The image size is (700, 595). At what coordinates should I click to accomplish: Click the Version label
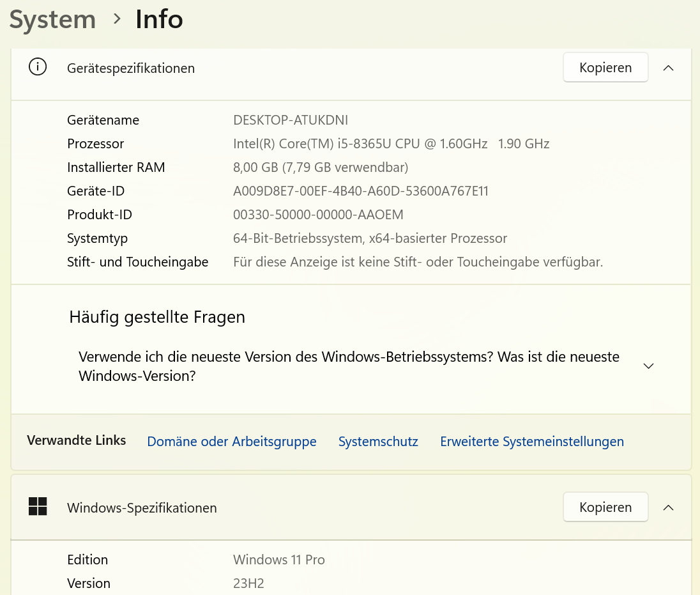88,583
